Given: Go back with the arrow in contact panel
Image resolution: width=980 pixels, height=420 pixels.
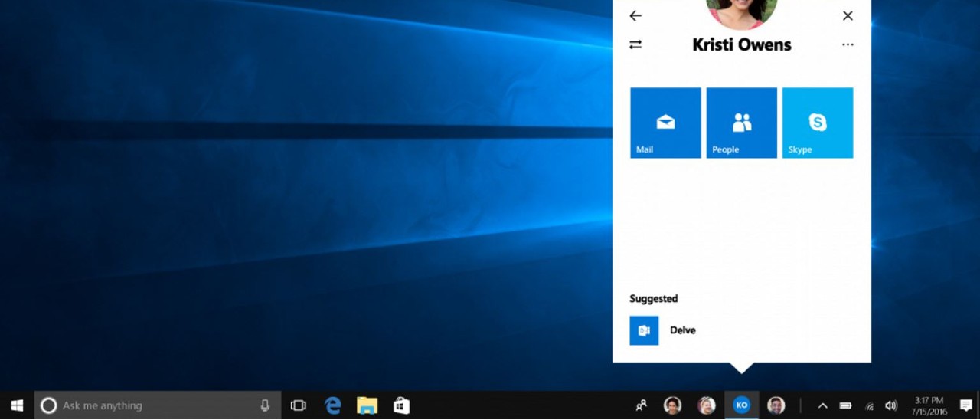Looking at the screenshot, I should click(x=635, y=15).
